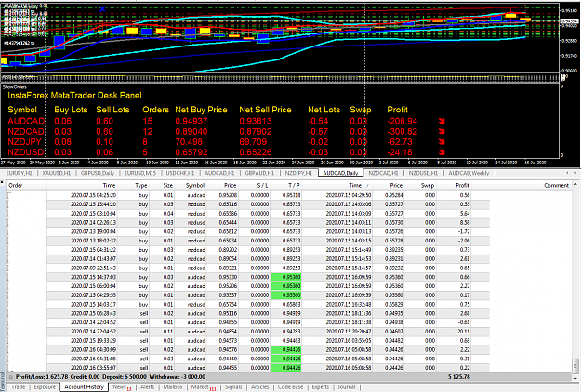Select the USDCHF,H1 chart tab
The height and width of the screenshot is (392, 581).
point(180,173)
